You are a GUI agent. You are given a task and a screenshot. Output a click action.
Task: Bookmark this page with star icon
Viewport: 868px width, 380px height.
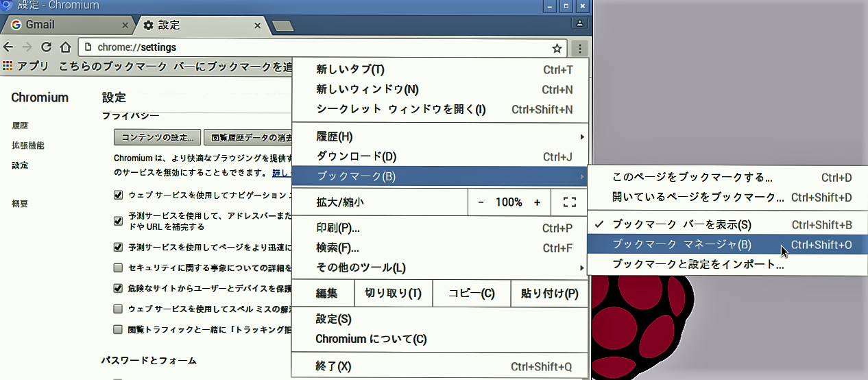[x=557, y=48]
